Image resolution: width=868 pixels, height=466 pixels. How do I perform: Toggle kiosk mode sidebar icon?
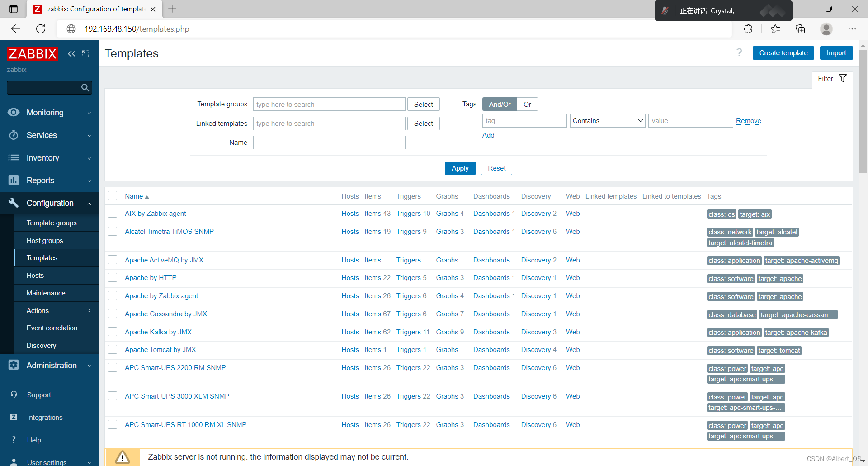pos(85,54)
